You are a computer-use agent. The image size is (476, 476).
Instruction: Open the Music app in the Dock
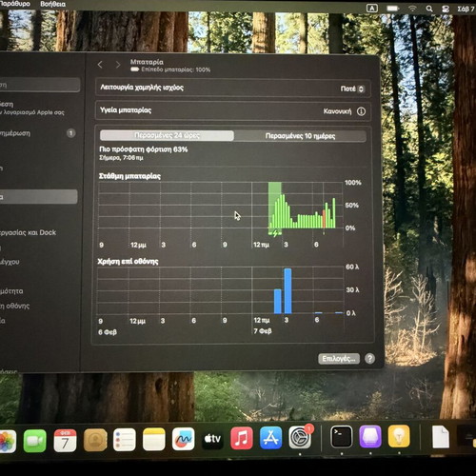242,438
